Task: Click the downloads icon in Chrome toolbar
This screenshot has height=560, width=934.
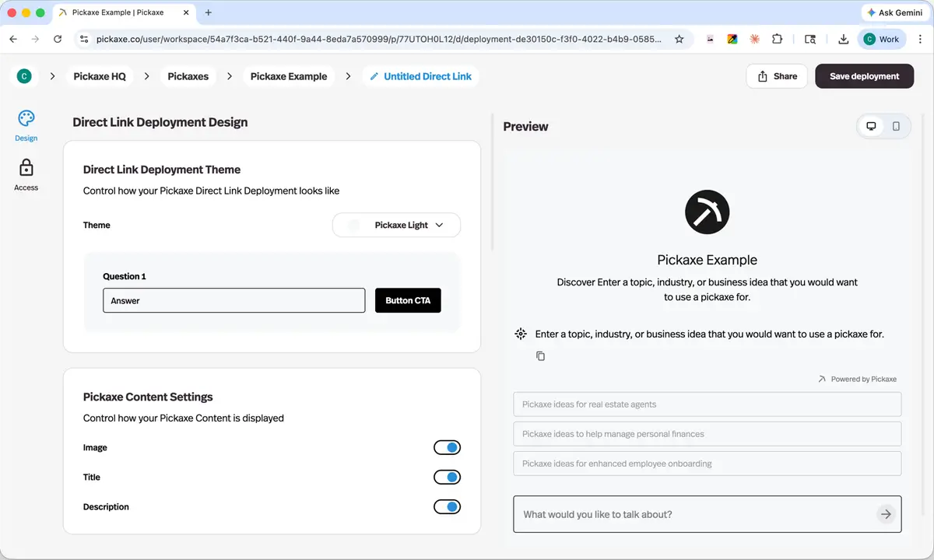Action: coord(844,39)
